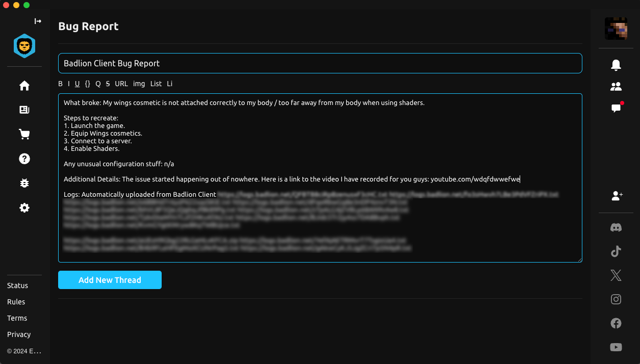Open the user profile avatar
This screenshot has height=364, width=640.
[x=616, y=29]
